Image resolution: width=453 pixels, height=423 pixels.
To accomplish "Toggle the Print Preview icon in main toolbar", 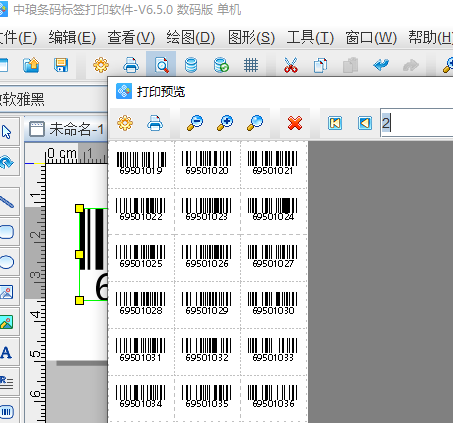I will (x=161, y=65).
